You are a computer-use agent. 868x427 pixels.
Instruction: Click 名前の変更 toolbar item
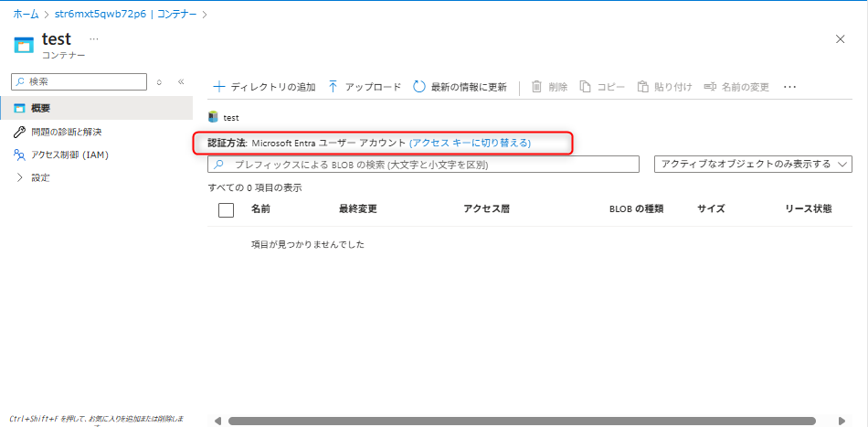(x=736, y=87)
